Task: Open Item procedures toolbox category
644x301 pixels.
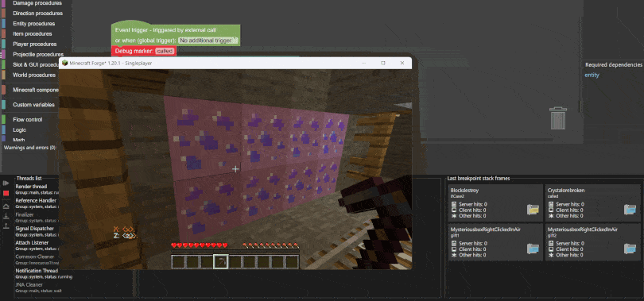Action: 32,34
